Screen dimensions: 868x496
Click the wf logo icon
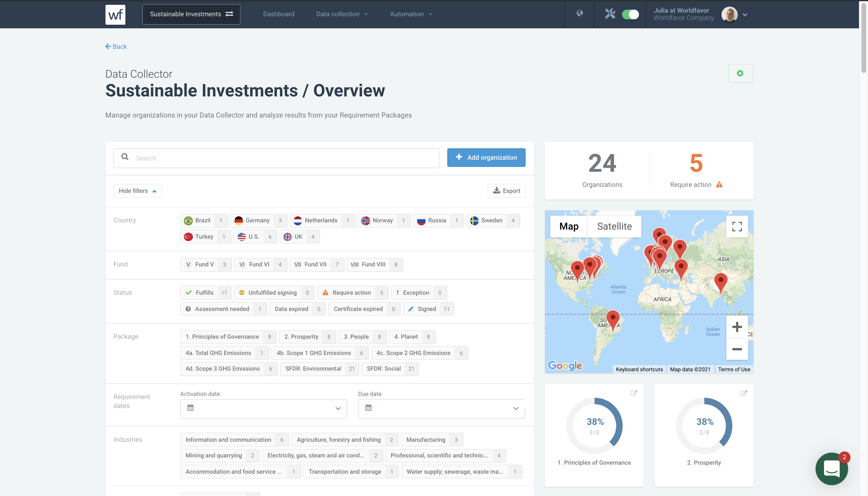[115, 14]
